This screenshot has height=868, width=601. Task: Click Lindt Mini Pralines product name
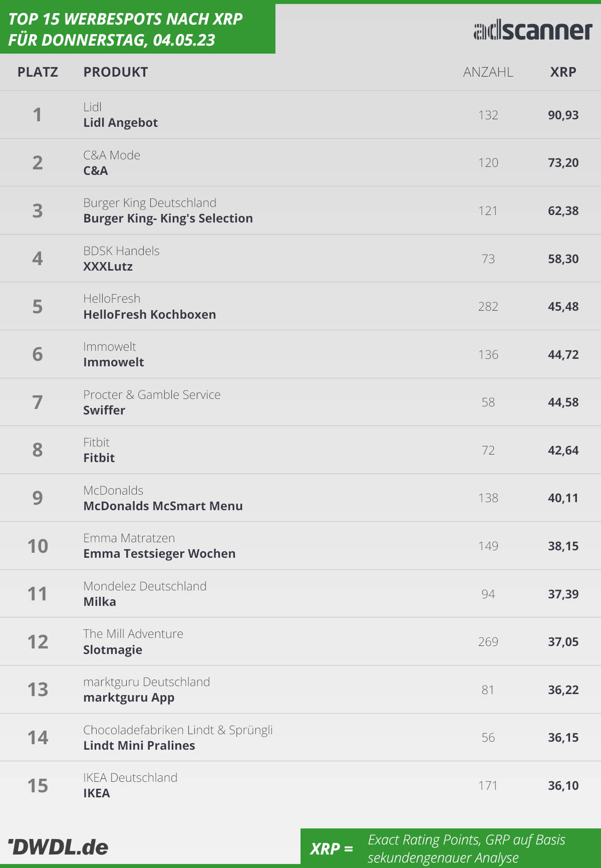(x=139, y=745)
